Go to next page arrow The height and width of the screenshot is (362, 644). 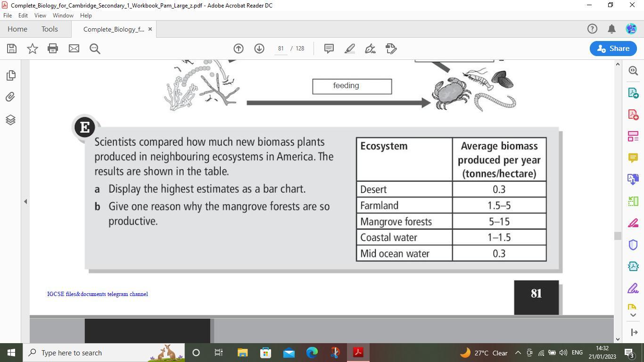click(x=259, y=49)
